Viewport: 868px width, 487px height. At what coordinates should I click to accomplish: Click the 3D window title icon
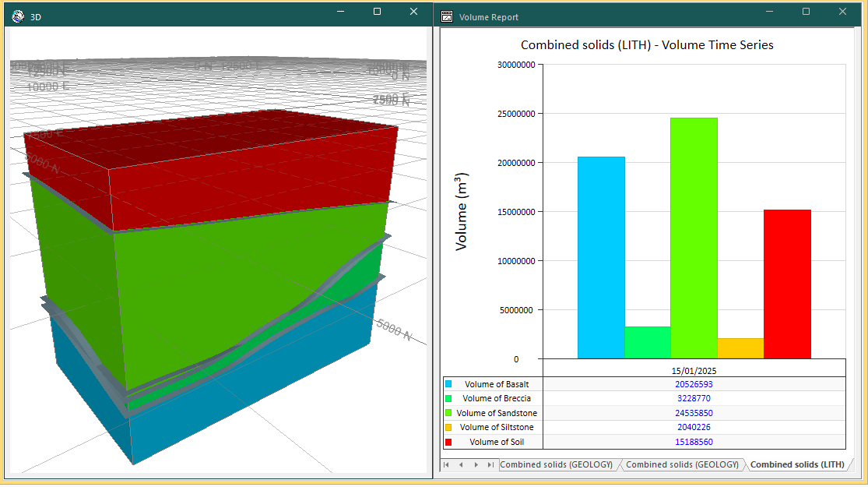click(18, 16)
